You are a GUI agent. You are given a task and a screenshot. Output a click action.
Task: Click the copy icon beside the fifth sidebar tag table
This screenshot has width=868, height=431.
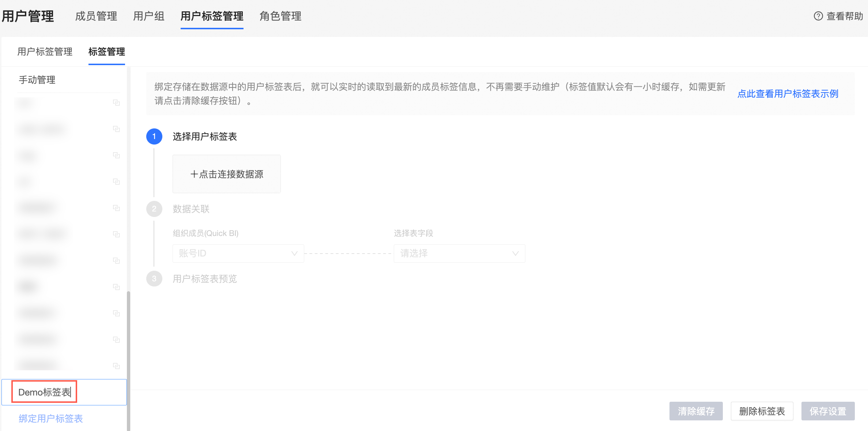(116, 207)
